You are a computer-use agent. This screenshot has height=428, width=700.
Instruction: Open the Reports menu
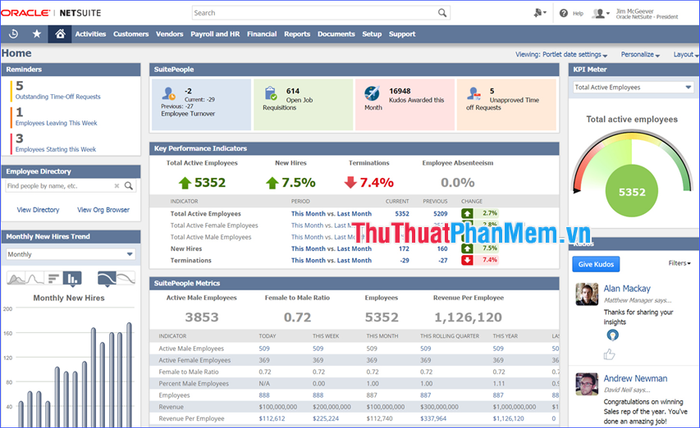pos(297,34)
